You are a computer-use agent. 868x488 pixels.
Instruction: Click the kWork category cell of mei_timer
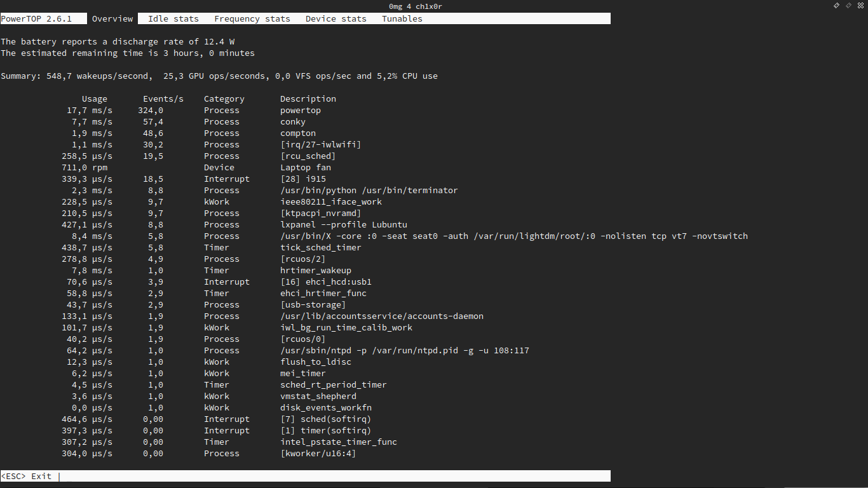(x=217, y=373)
